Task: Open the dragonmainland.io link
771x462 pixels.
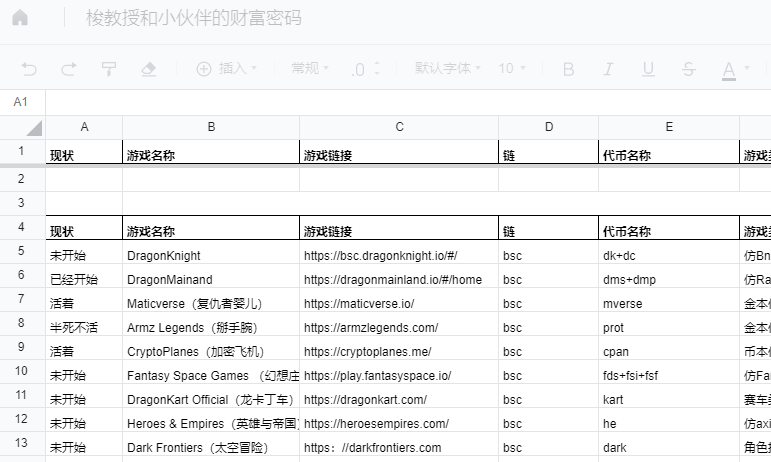Action: 393,280
